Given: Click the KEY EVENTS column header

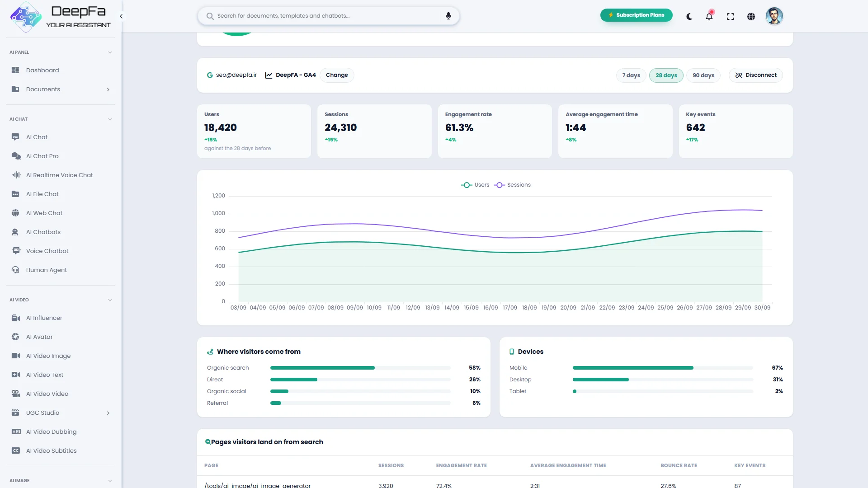Looking at the screenshot, I should (750, 465).
